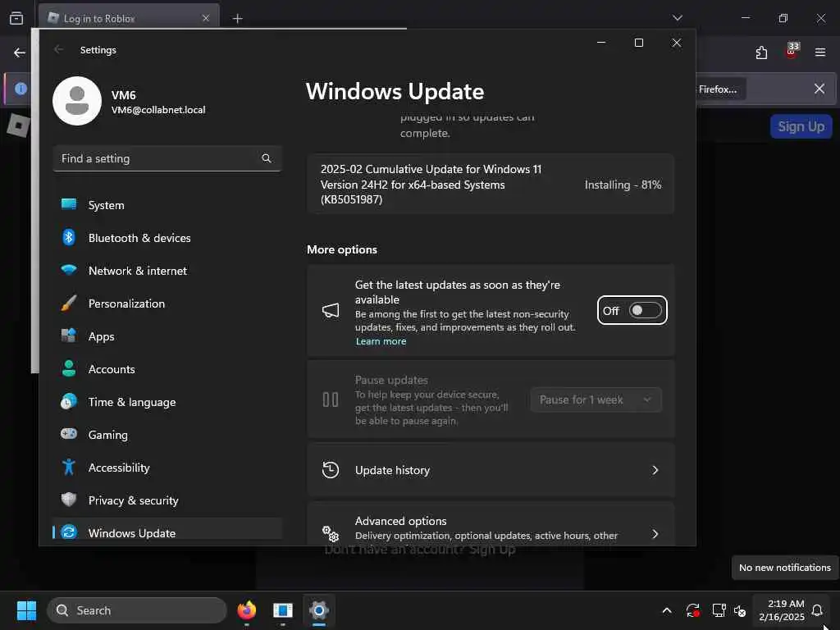
Task: Click the Firefox 33-badge extension icon
Action: pos(792,52)
